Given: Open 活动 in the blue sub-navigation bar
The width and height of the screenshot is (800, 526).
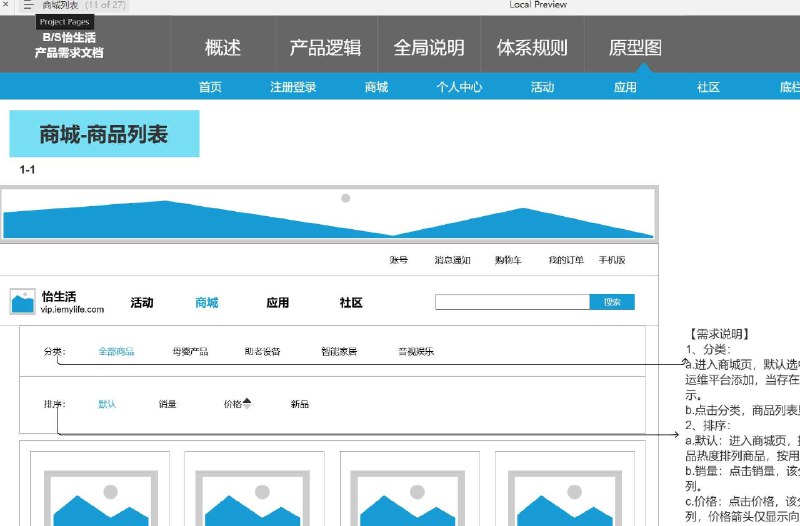Looking at the screenshot, I should 542,87.
